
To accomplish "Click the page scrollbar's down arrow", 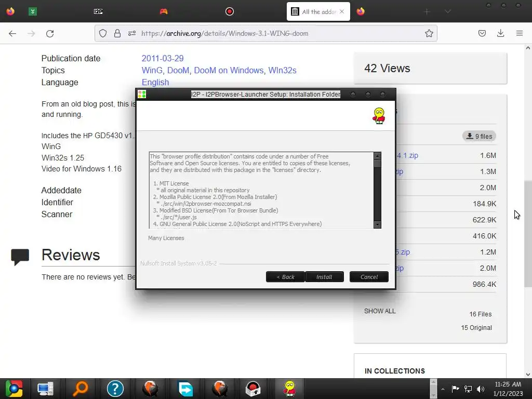I will click(528, 375).
